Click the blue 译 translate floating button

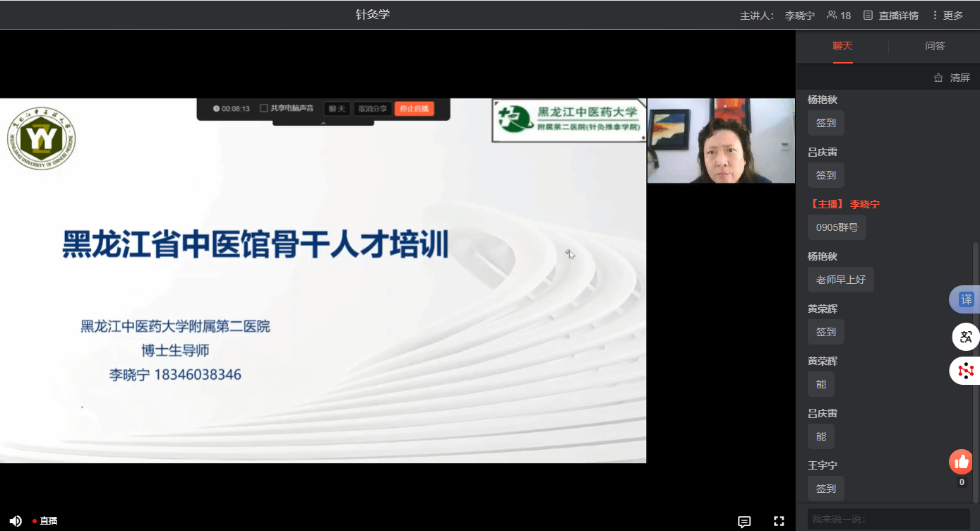click(x=965, y=299)
